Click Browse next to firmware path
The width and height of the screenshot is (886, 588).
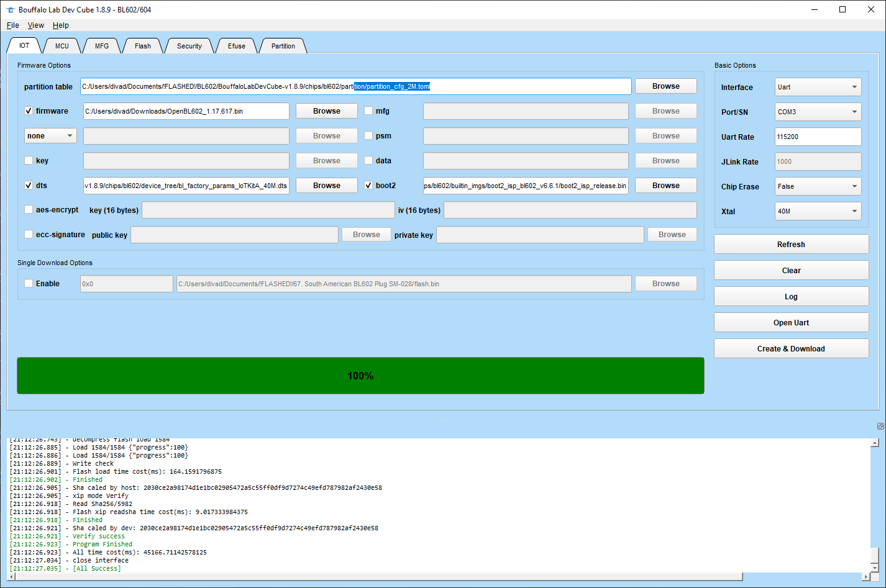(327, 111)
